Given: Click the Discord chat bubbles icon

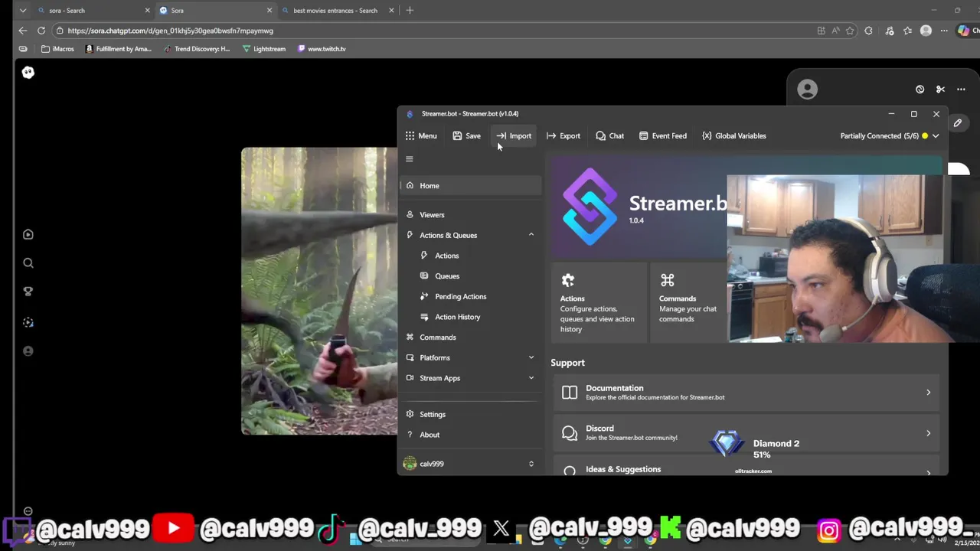Looking at the screenshot, I should coord(570,433).
